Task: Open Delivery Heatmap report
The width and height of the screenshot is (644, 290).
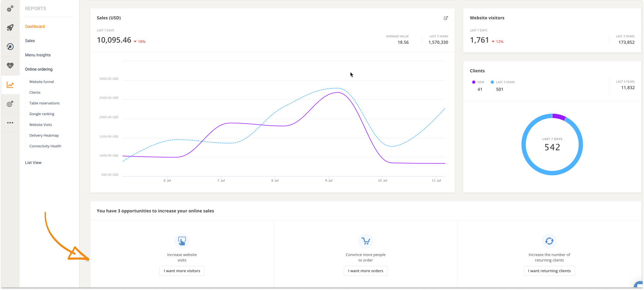Action: (x=44, y=135)
